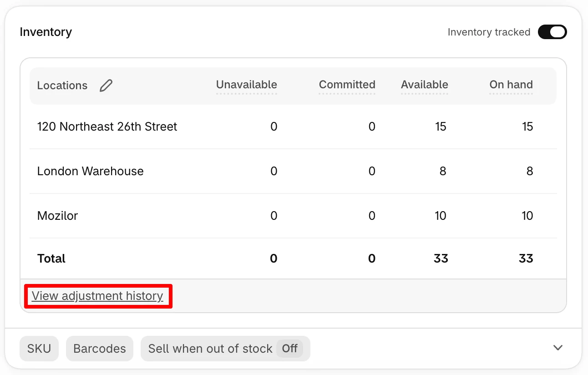Click Unavailable quantity for 120 Northeast 26th Street
The image size is (588, 375).
point(274,127)
